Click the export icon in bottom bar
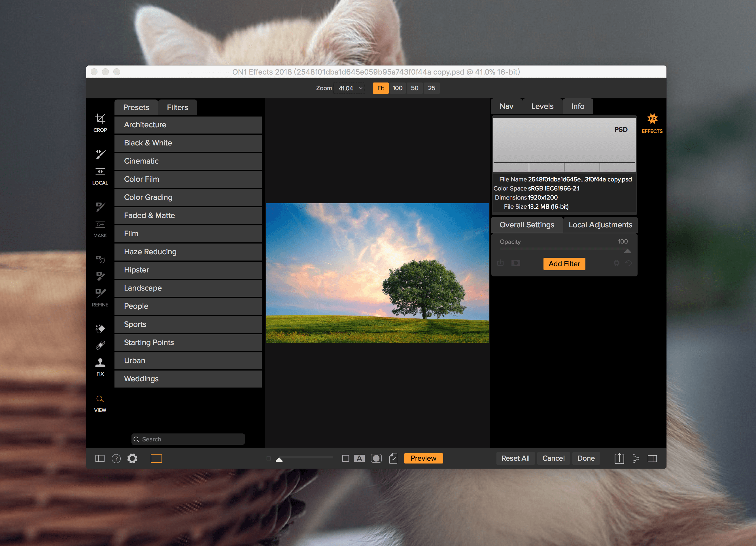The image size is (756, 546). tap(619, 458)
